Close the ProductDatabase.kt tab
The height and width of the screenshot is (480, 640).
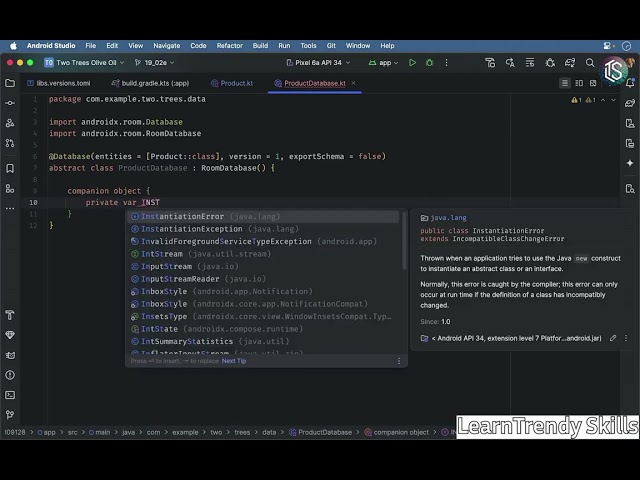353,83
